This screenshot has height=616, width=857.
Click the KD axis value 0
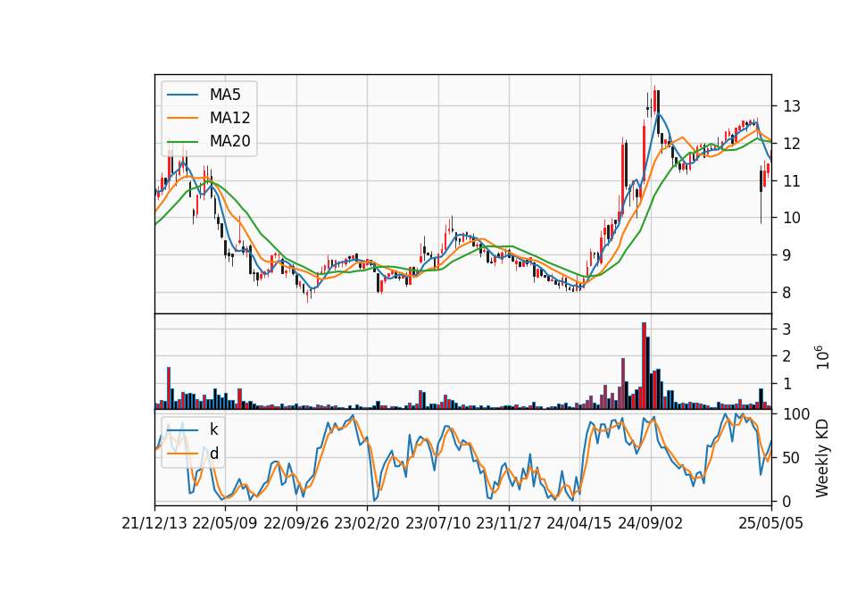(787, 501)
